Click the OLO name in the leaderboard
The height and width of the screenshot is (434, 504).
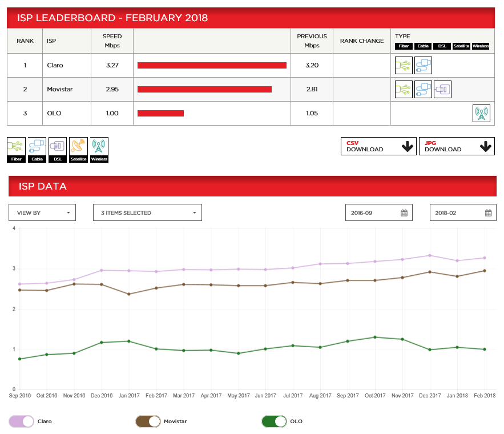click(54, 113)
